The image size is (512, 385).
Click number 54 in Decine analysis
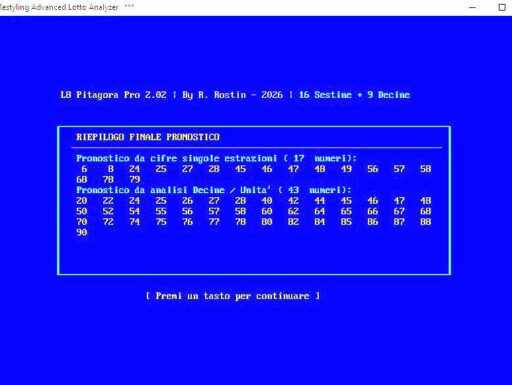click(x=135, y=211)
